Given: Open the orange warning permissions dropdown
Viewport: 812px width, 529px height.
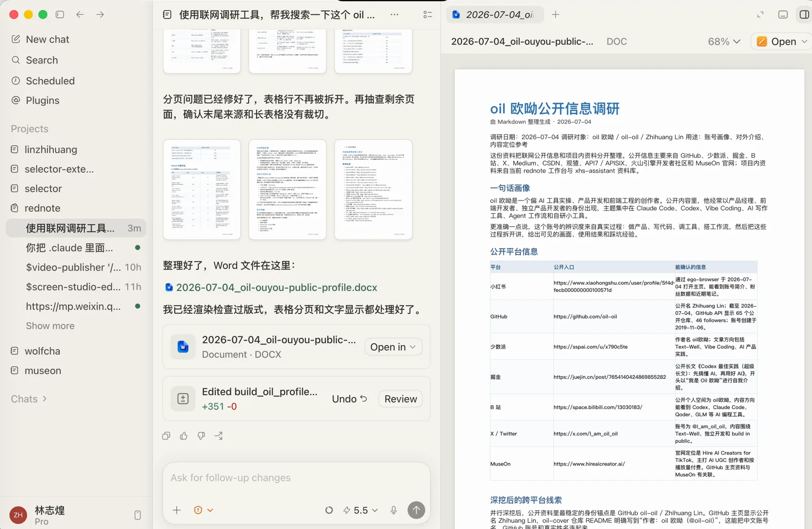Looking at the screenshot, I should point(204,510).
